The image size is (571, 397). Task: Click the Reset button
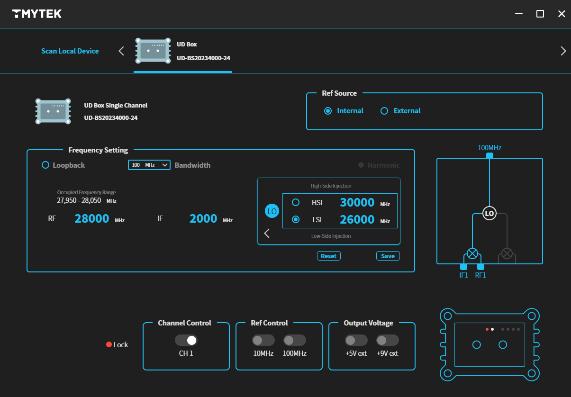tap(328, 256)
